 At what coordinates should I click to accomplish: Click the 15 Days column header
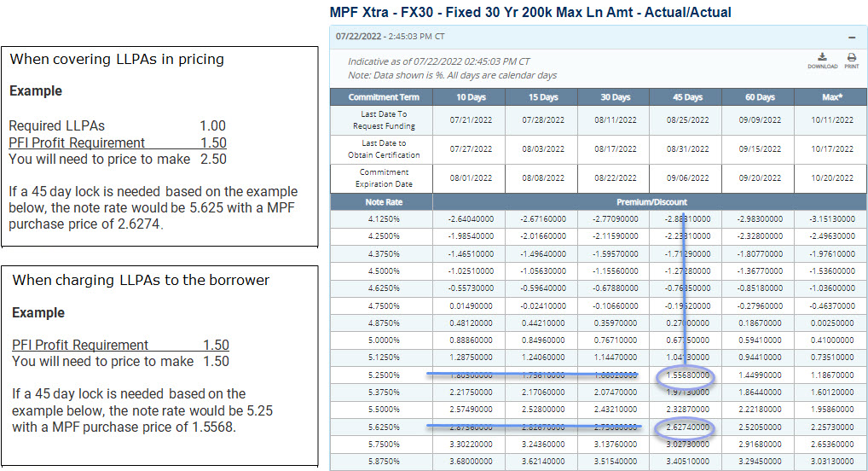point(542,97)
